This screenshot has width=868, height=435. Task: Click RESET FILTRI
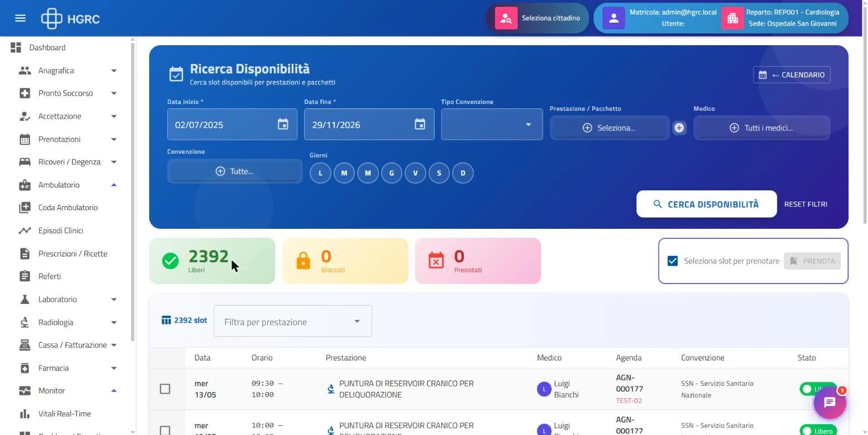click(806, 204)
